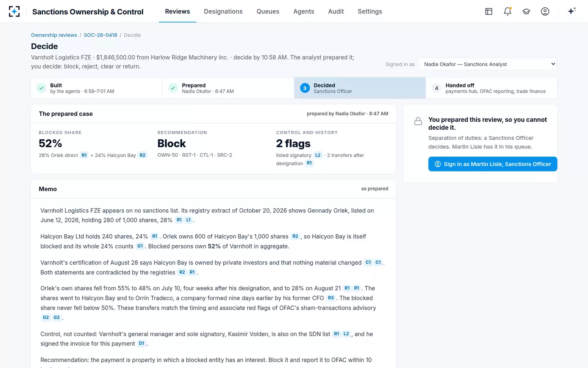This screenshot has width=588, height=368.
Task: Select the Audit tab
Action: click(x=336, y=11)
